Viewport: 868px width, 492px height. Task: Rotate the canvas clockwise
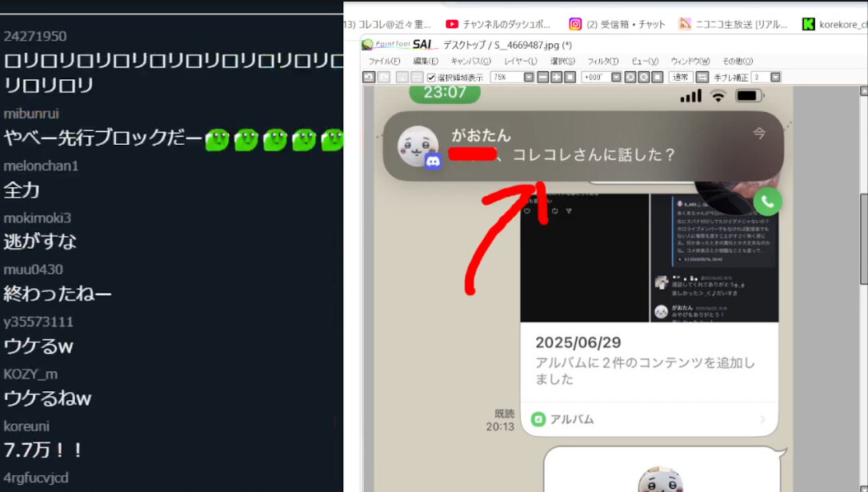coord(643,78)
